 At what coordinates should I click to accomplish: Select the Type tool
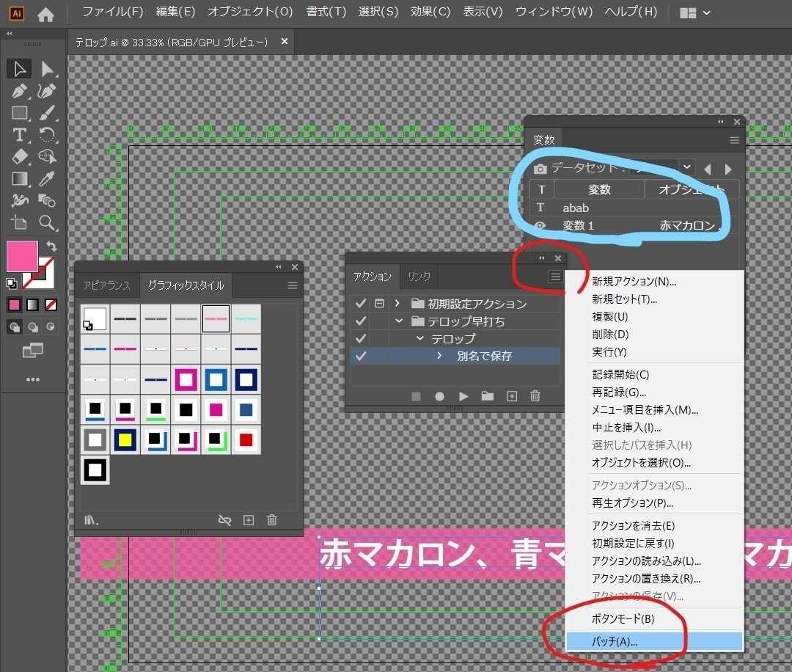(x=20, y=135)
